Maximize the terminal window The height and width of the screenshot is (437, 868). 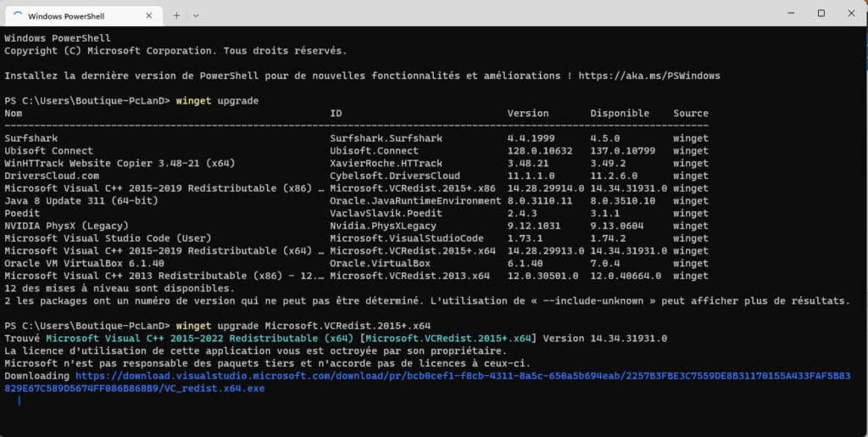(821, 14)
